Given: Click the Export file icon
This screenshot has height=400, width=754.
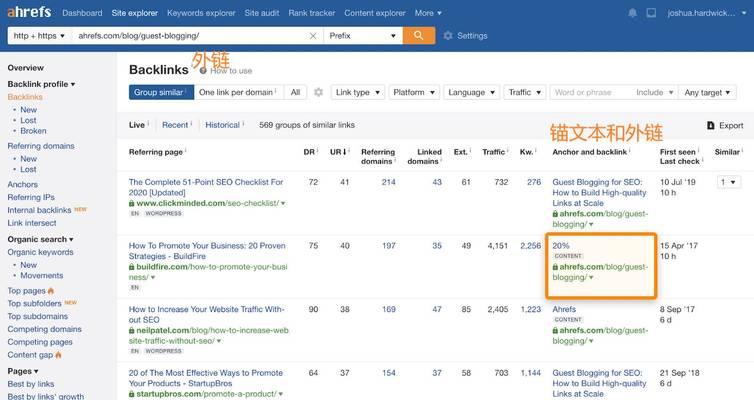Looking at the screenshot, I should (x=711, y=125).
